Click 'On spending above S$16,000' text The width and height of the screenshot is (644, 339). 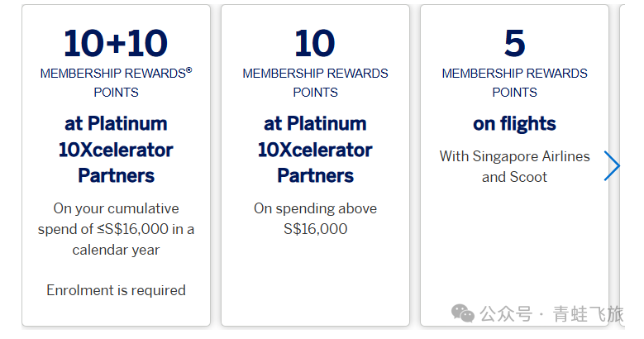(x=315, y=218)
